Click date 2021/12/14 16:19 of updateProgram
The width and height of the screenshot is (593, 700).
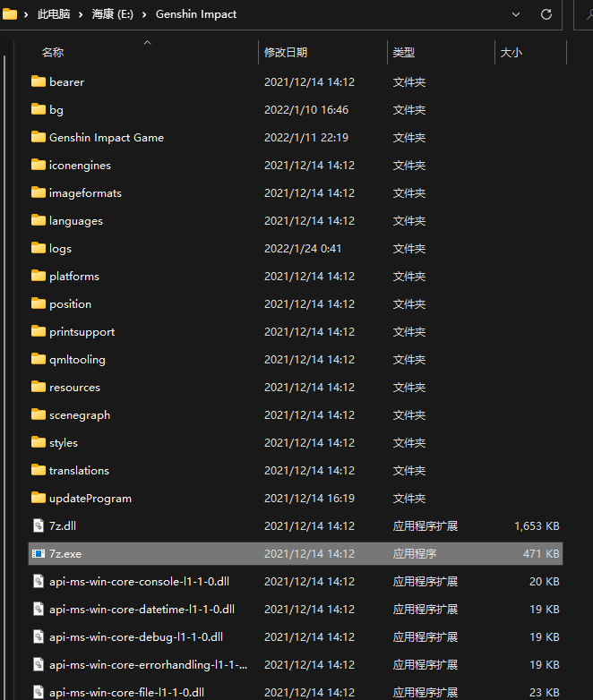pyautogui.click(x=309, y=498)
